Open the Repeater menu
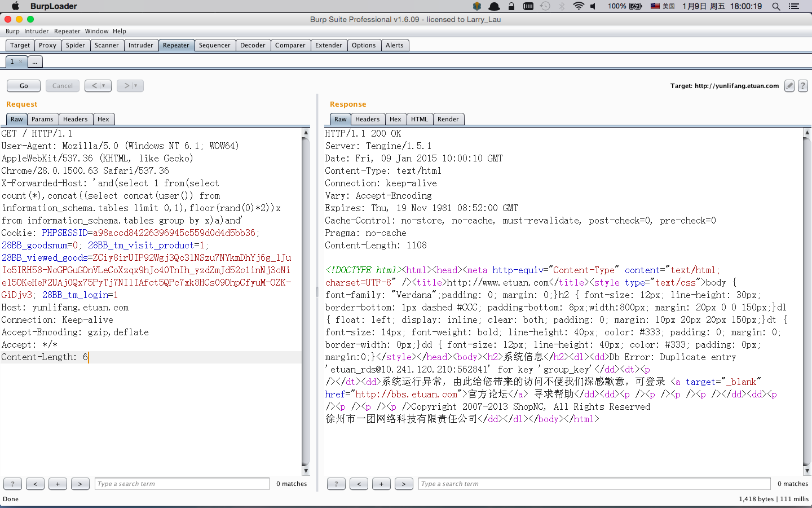 click(x=67, y=31)
